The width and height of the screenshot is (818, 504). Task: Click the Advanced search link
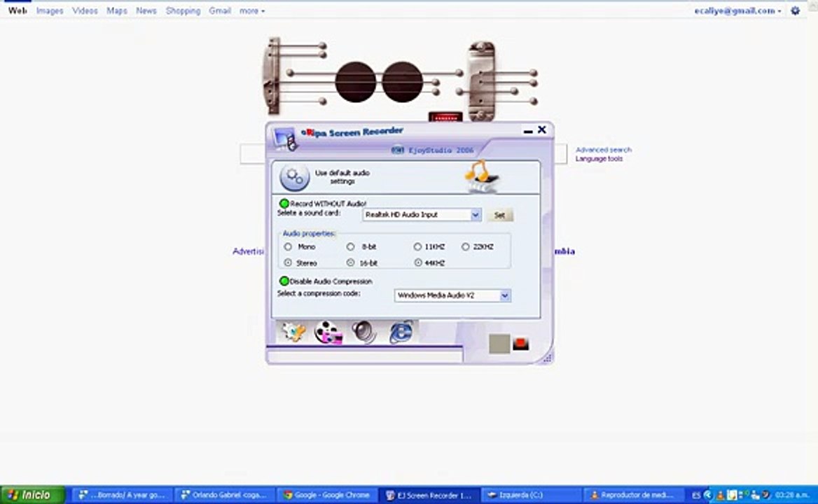click(x=604, y=150)
